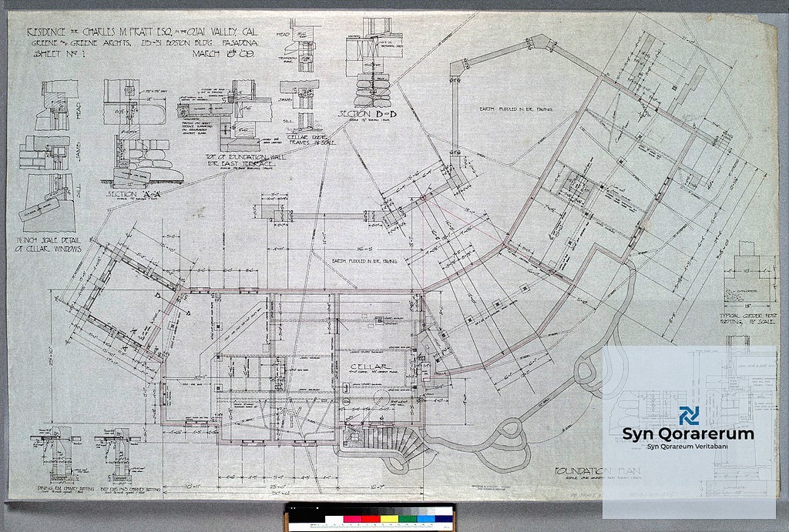The height and width of the screenshot is (532, 789).
Task: Select the yellow swatch on the color bar
Action: pyautogui.click(x=390, y=518)
